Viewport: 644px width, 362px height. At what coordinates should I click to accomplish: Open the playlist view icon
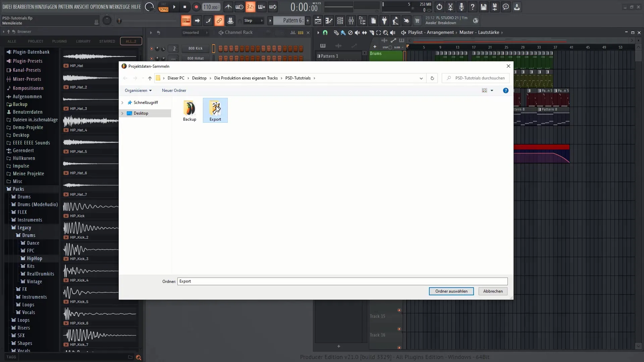tap(318, 21)
